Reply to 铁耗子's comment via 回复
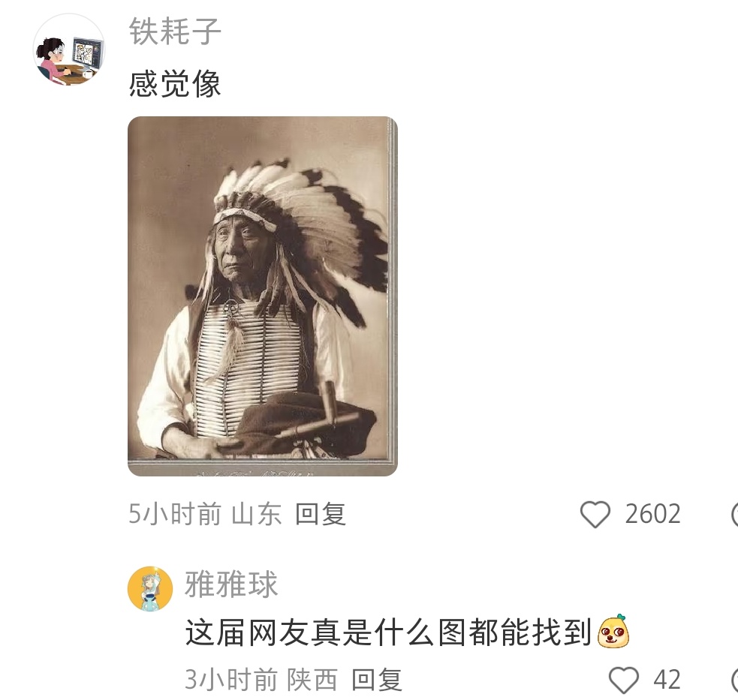Screen dimensions: 738x700 point(321,514)
